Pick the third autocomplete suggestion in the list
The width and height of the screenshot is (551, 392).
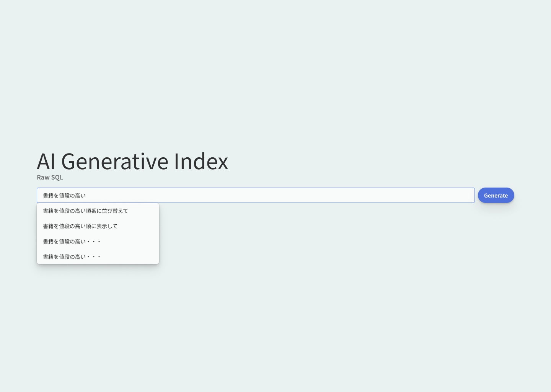coord(72,242)
